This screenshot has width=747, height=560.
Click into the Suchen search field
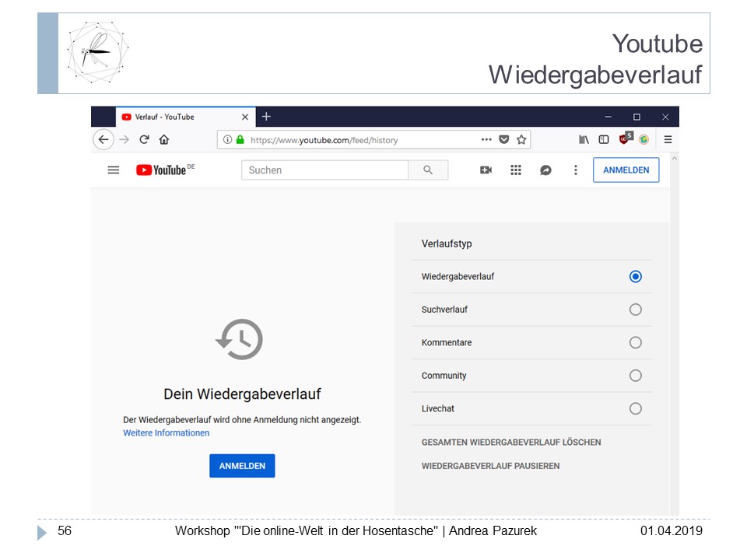[325, 170]
